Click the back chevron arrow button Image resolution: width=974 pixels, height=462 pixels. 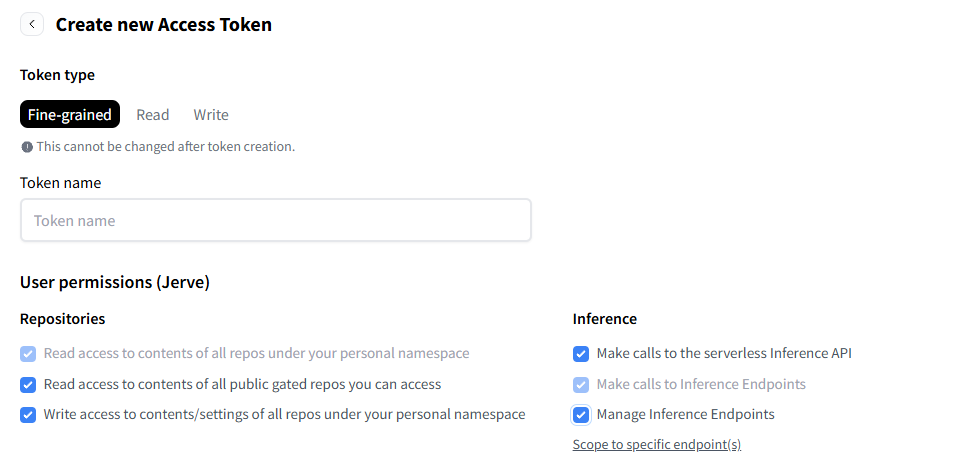[32, 24]
